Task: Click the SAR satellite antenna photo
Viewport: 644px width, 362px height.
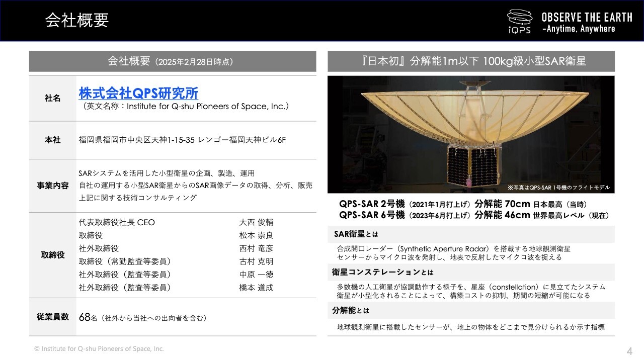Action: (471, 134)
